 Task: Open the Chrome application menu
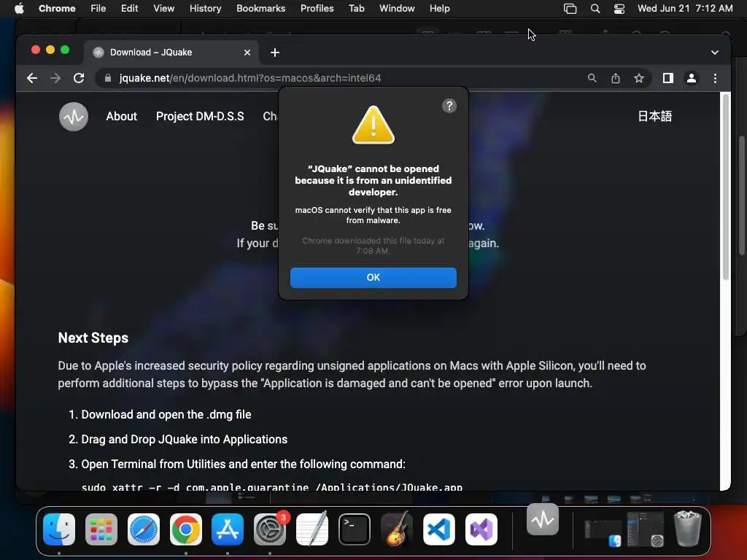click(57, 9)
